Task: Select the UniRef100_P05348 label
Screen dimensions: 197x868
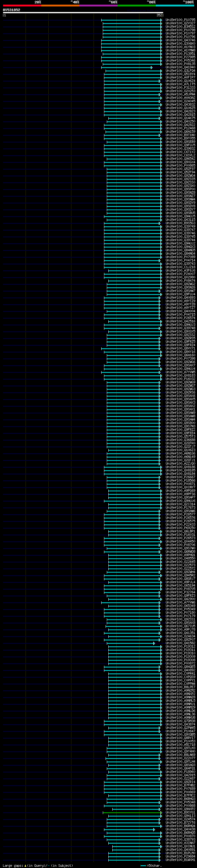Action: coord(180,802)
